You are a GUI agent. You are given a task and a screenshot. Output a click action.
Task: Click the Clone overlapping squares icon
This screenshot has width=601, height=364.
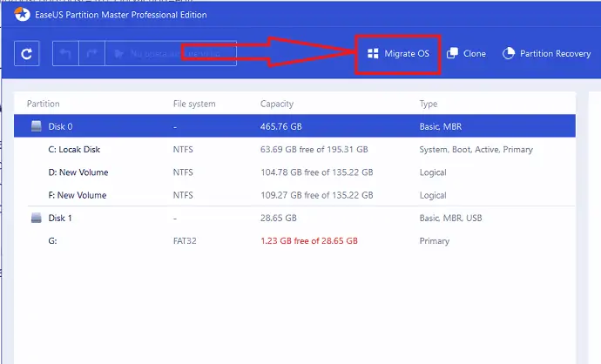pos(452,53)
